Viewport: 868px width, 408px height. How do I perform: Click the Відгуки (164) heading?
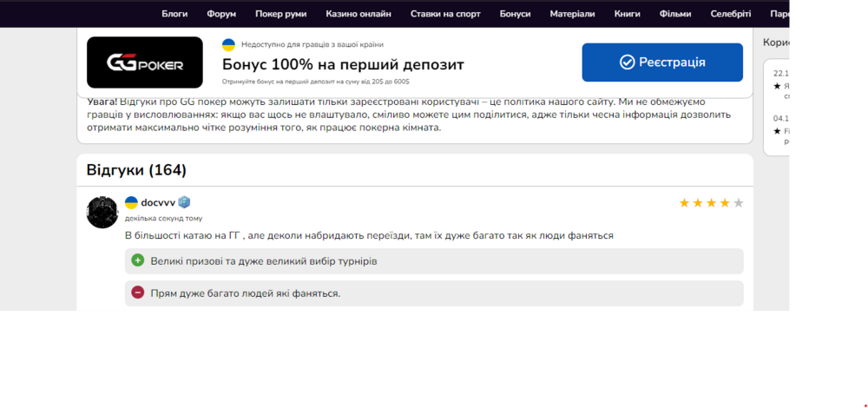(x=136, y=170)
